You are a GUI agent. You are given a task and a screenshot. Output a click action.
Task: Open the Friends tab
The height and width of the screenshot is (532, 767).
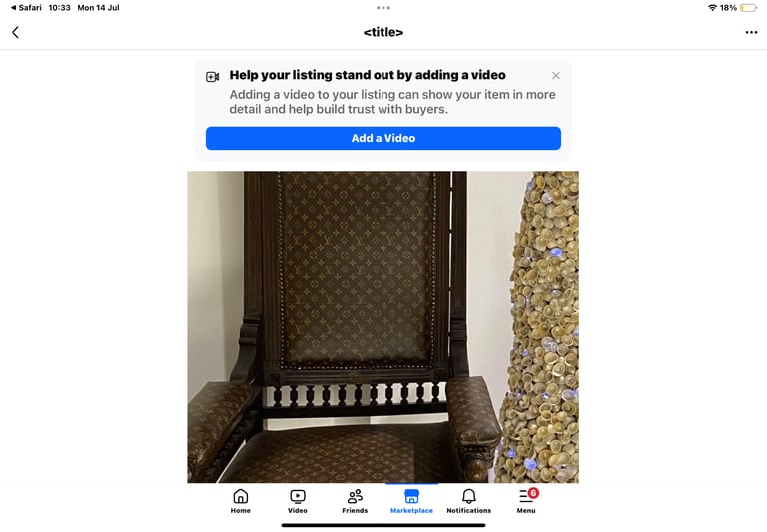(355, 501)
